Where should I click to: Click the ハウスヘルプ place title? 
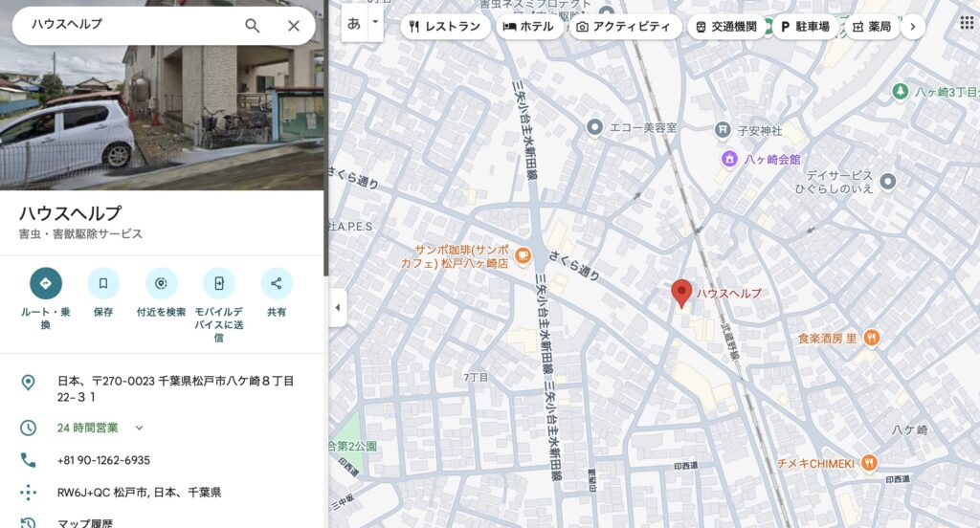[x=70, y=213]
